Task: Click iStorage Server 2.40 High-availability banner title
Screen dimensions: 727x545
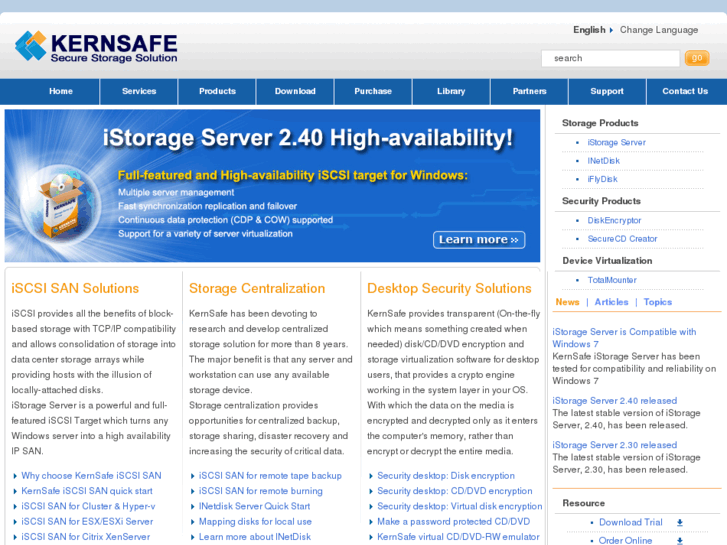Action: click(x=308, y=138)
